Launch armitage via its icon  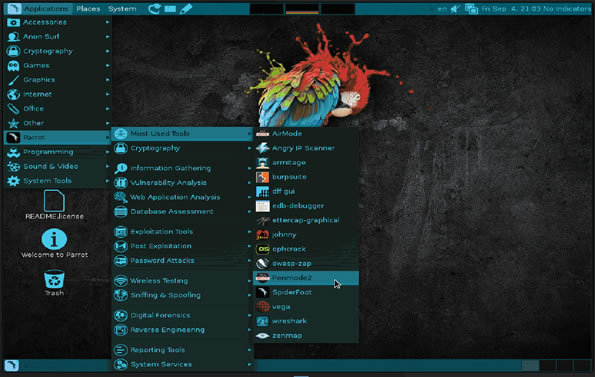tap(262, 163)
